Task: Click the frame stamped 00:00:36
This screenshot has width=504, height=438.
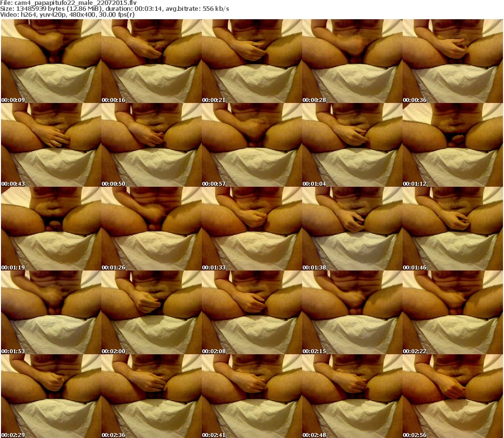Action: [452, 61]
